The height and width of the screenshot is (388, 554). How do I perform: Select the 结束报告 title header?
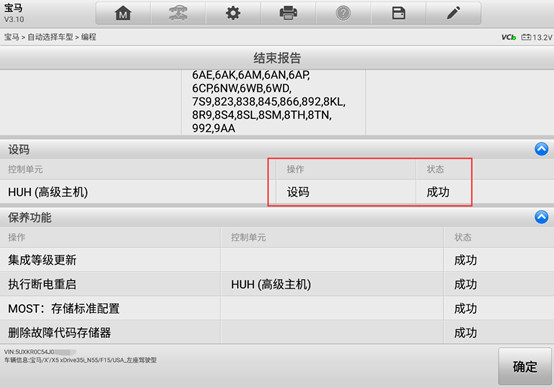click(277, 58)
